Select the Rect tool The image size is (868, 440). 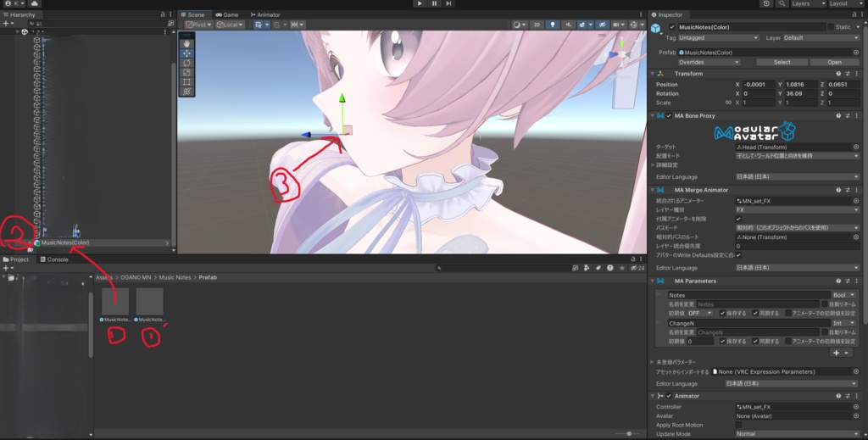186,81
